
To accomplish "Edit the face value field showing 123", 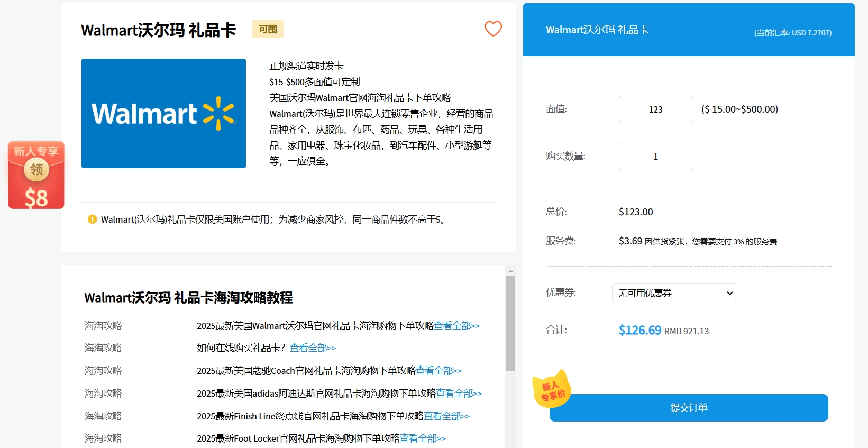I will [655, 109].
